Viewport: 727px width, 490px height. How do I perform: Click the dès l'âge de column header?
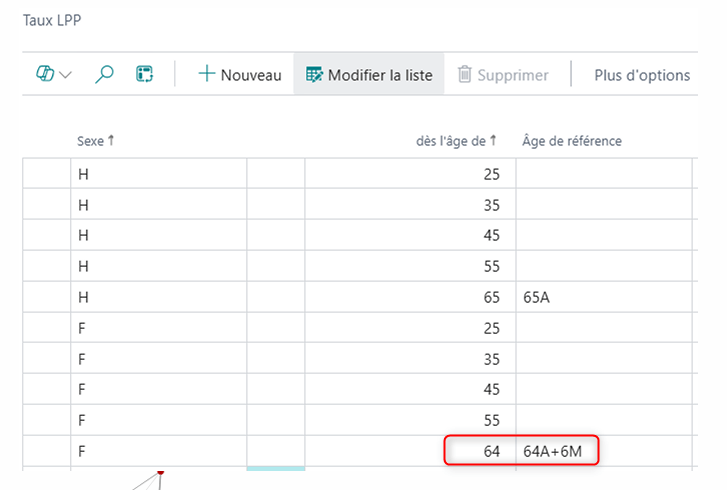click(x=456, y=141)
